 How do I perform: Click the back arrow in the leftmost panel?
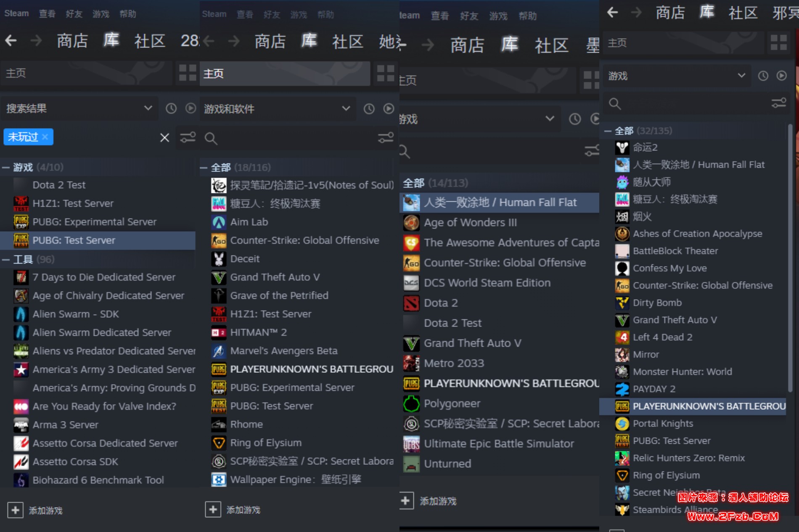(11, 41)
